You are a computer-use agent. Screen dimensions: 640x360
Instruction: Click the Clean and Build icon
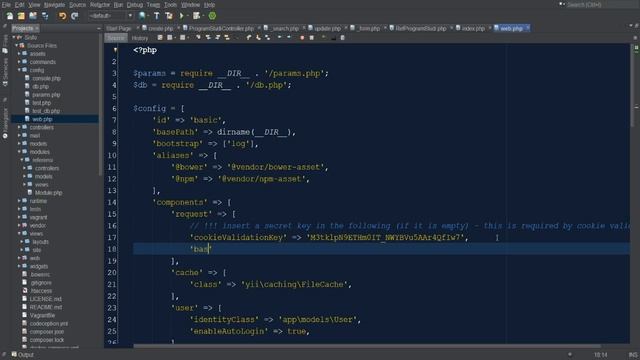(169, 16)
